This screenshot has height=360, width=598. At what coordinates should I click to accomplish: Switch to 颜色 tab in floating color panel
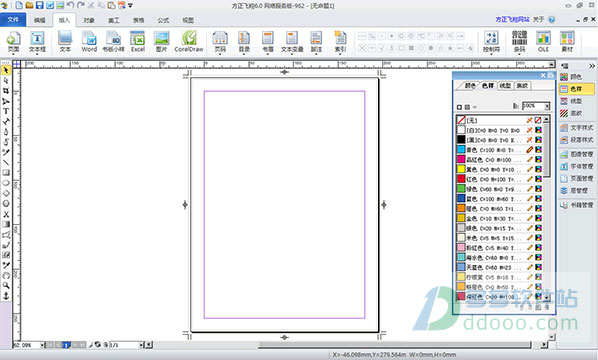coord(469,86)
